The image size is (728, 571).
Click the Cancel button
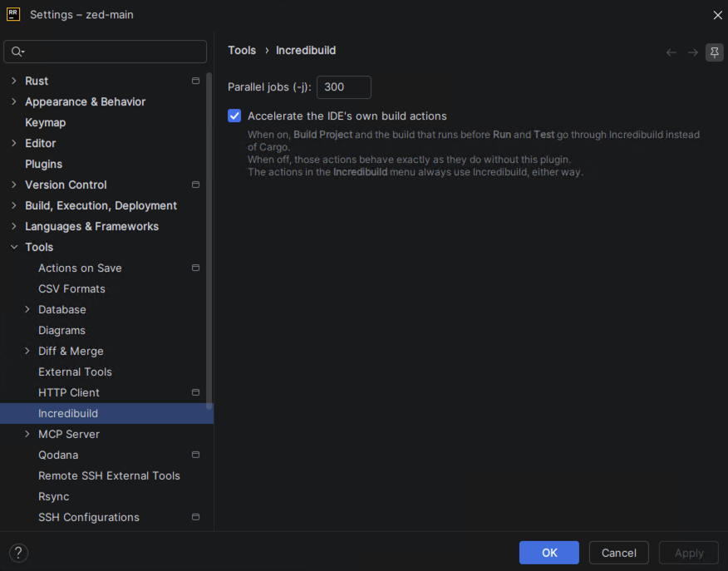coord(618,553)
